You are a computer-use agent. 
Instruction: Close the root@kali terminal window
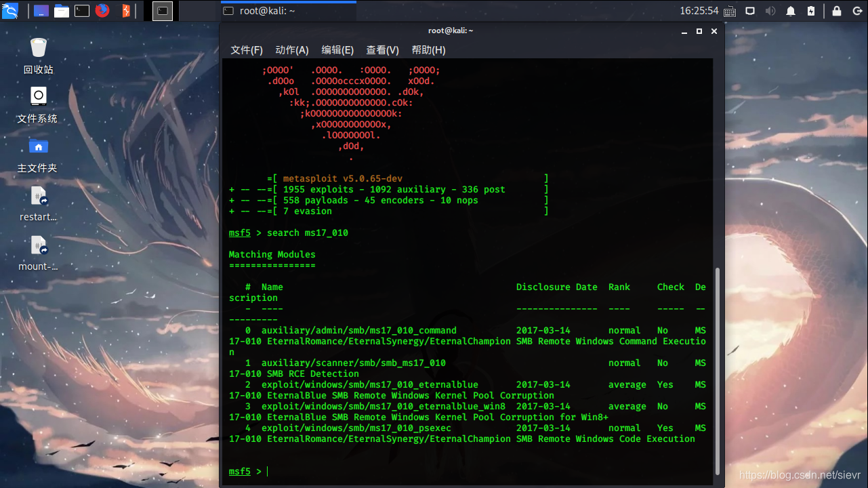pyautogui.click(x=714, y=31)
